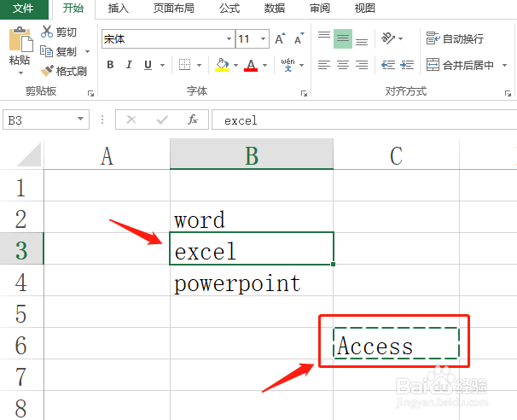Confirm formula entry checkmark
The height and width of the screenshot is (420, 517).
tap(162, 120)
